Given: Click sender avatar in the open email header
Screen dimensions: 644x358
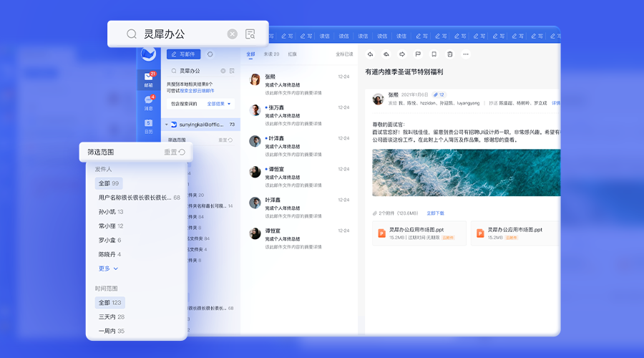Looking at the screenshot, I should click(x=378, y=99).
